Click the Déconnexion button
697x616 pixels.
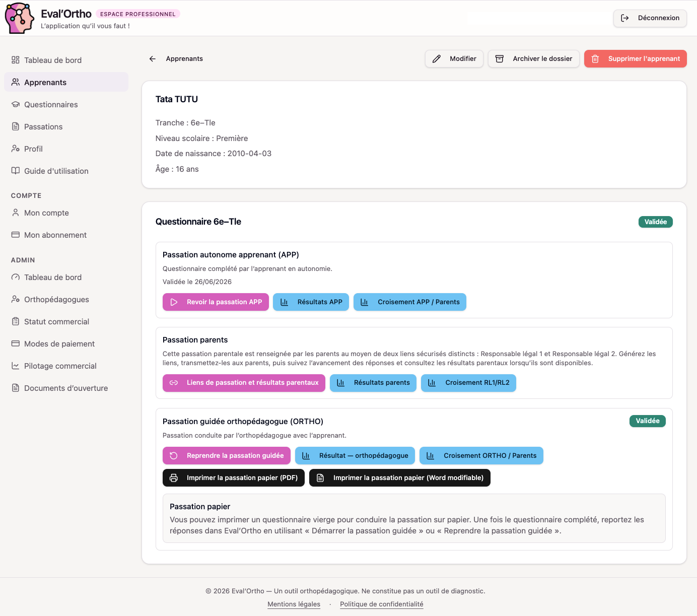click(650, 18)
